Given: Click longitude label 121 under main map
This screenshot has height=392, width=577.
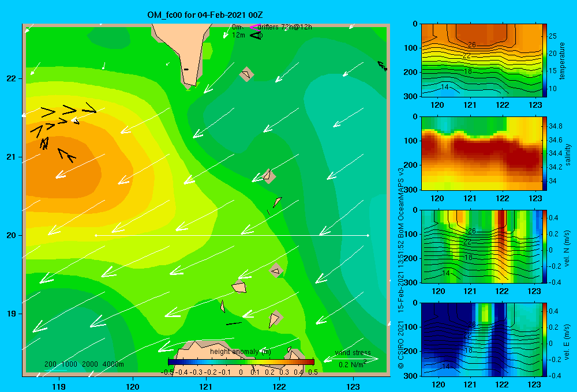Looking at the screenshot, I should click(206, 386).
